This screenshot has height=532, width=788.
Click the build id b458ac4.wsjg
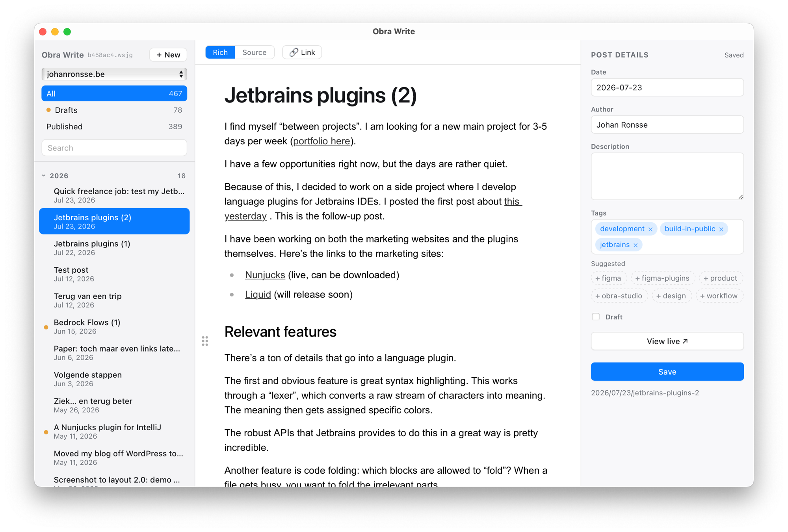[110, 55]
